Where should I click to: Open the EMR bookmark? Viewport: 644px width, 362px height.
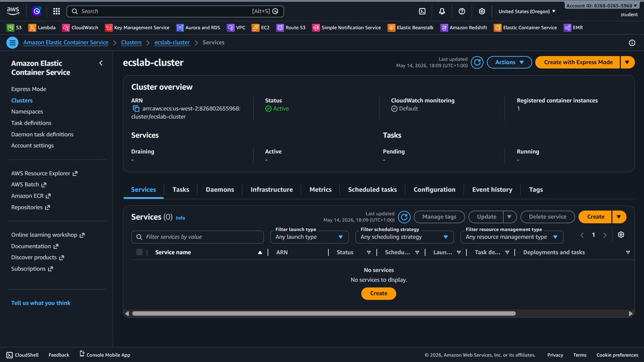point(573,27)
